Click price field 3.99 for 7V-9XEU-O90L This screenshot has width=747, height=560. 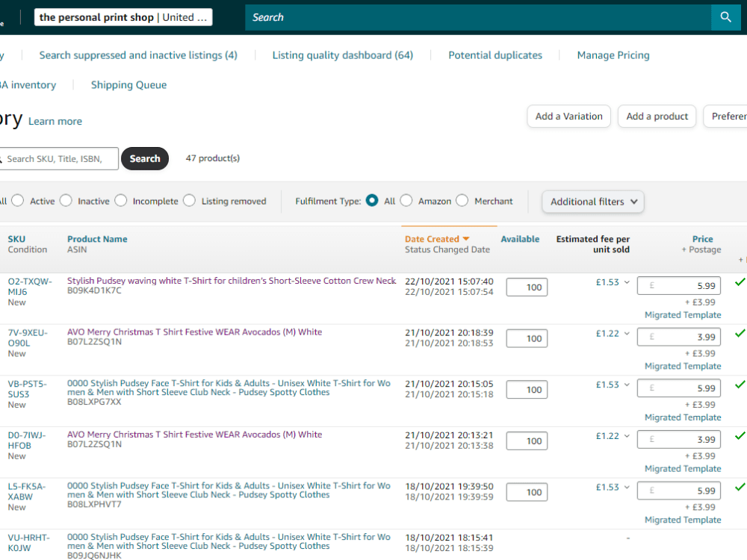[x=679, y=337]
